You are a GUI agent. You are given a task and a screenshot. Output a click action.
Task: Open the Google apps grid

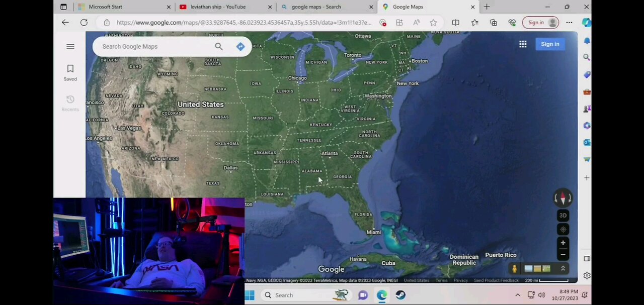[523, 44]
